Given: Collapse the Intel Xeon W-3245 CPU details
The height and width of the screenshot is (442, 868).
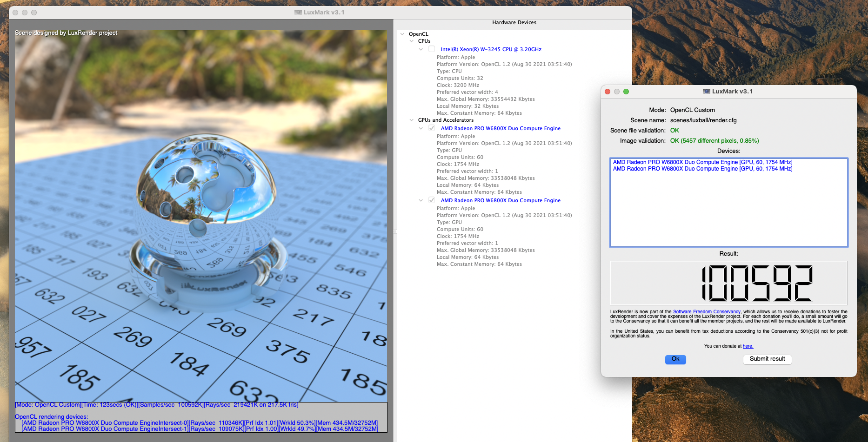Looking at the screenshot, I should [421, 49].
